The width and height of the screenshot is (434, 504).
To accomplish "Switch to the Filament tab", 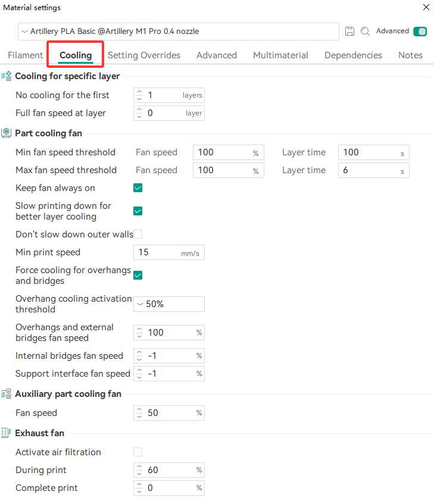I will coord(26,55).
